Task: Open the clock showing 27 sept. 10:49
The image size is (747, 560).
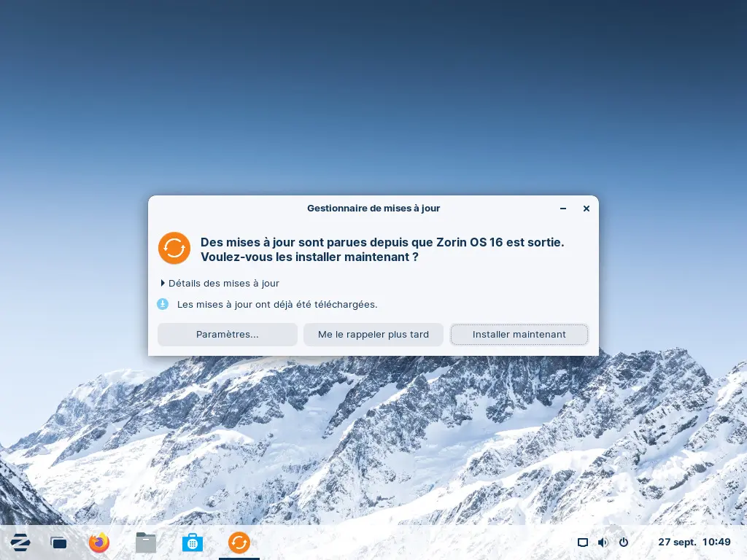Action: pos(694,542)
